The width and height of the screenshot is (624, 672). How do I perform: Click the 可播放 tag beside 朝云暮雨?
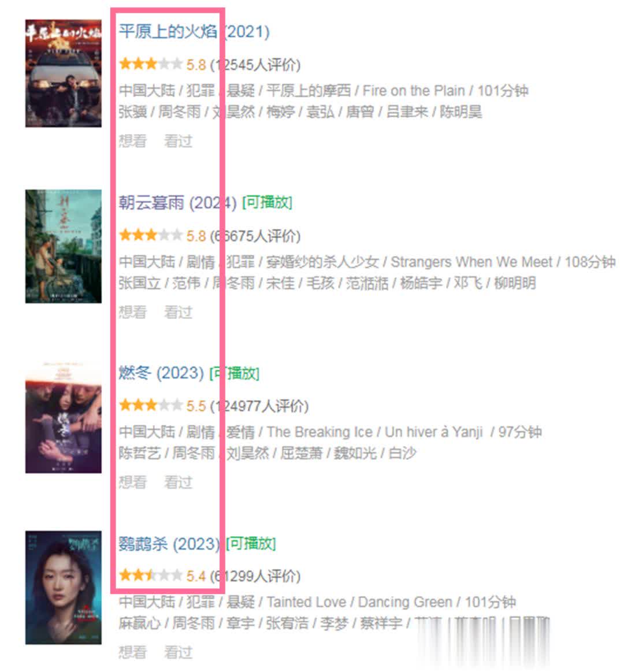tap(267, 202)
